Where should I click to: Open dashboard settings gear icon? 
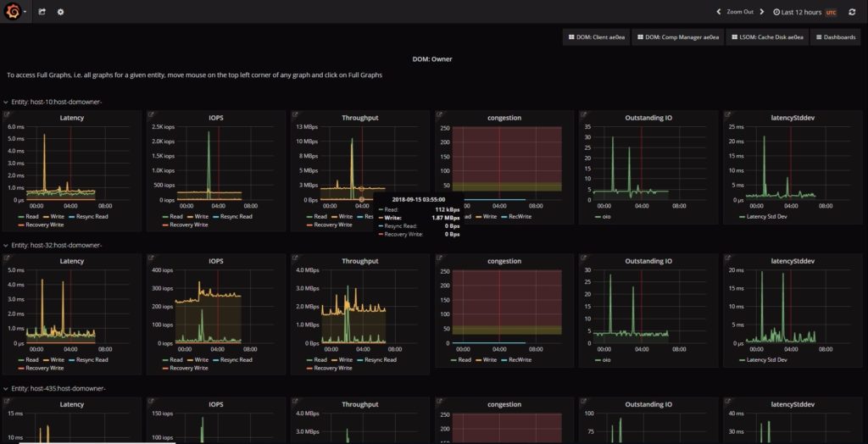tap(60, 12)
